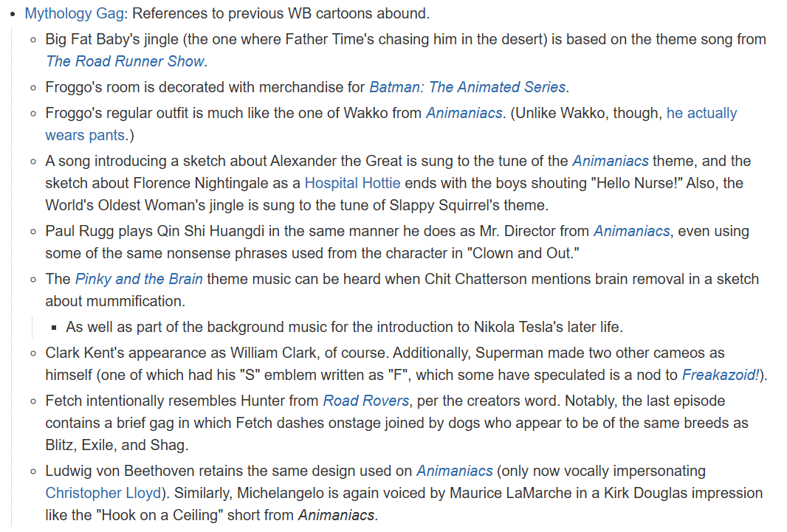Open the Animaniacs link in the Paul Rugg entry

pyautogui.click(x=631, y=231)
